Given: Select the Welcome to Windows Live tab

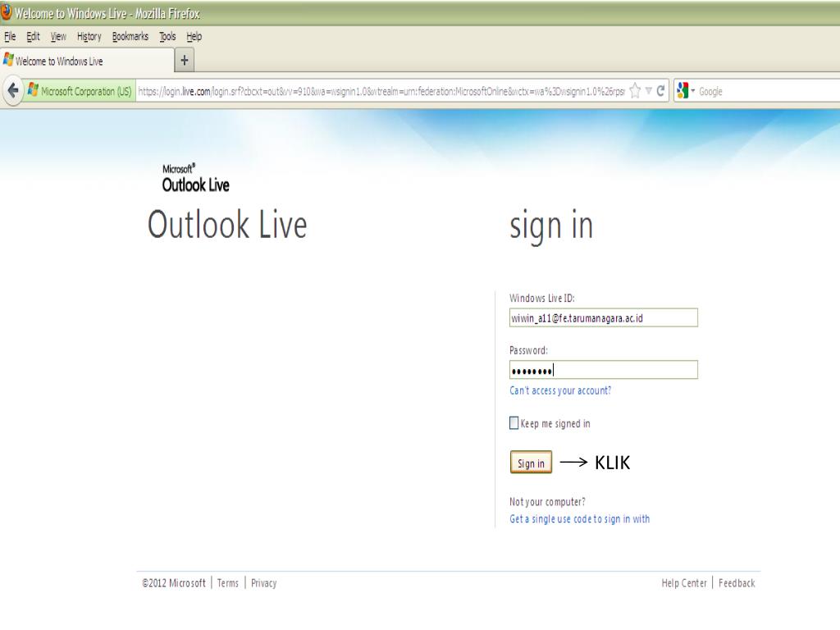Looking at the screenshot, I should point(87,61).
